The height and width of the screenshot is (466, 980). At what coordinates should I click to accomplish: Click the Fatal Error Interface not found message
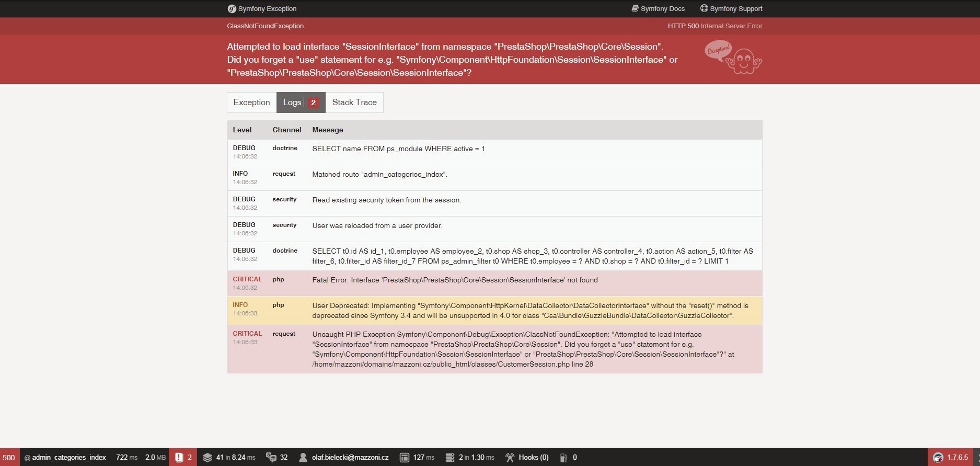(455, 280)
